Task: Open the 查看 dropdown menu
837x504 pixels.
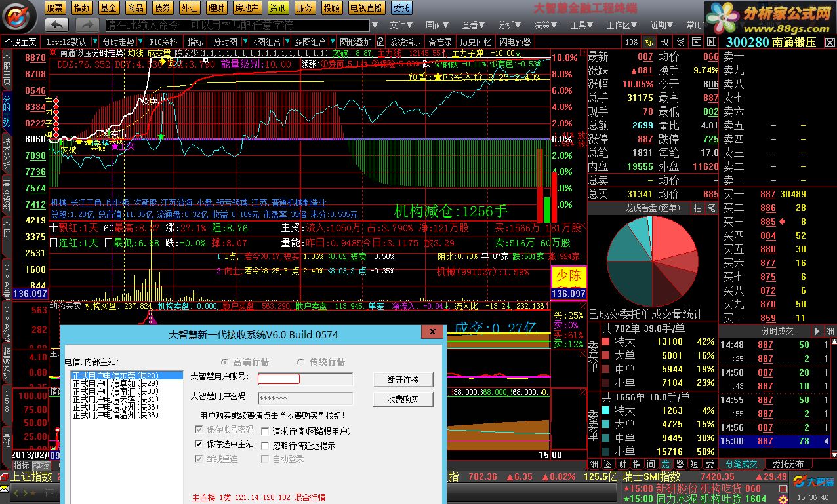Action: [473, 25]
